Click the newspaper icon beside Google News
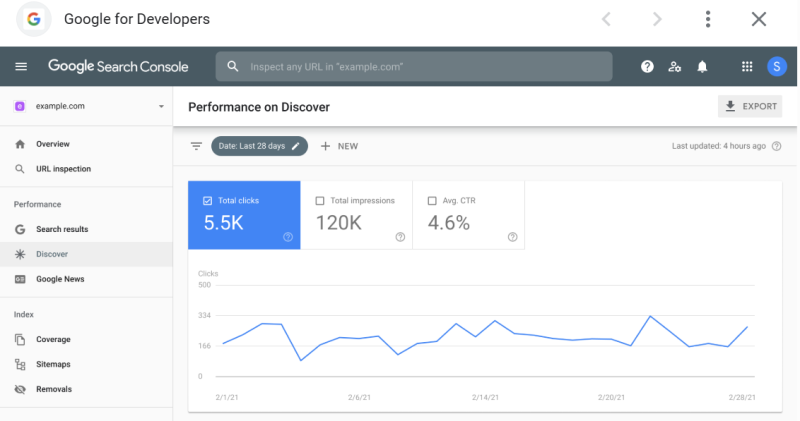 [20, 279]
